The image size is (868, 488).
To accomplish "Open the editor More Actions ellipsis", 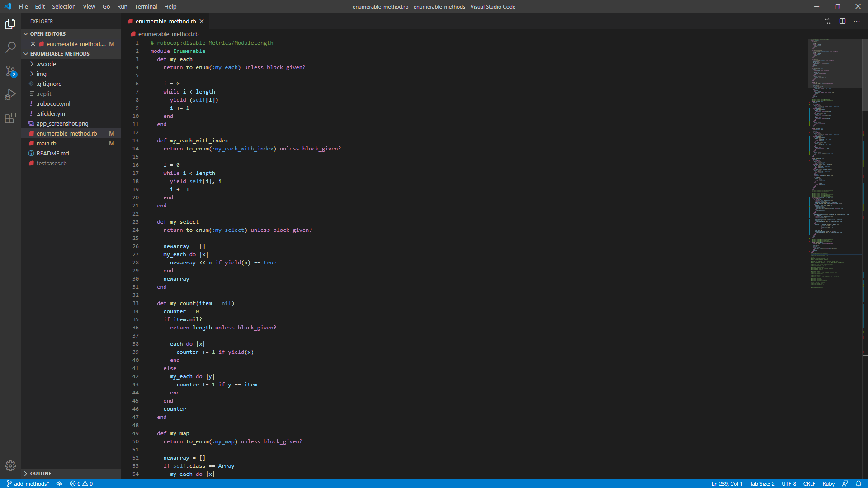I will pos(857,21).
